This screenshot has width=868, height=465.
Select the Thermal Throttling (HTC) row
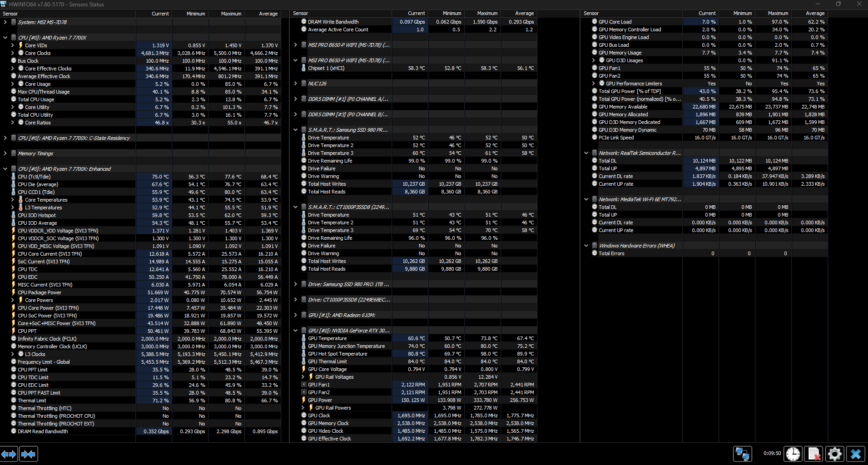pyautogui.click(x=140, y=408)
